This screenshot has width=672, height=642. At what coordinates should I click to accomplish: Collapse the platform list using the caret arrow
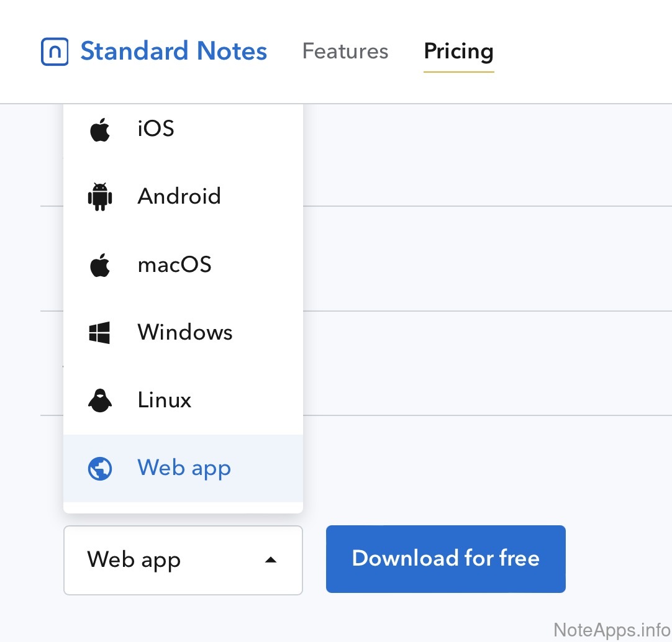(x=270, y=560)
